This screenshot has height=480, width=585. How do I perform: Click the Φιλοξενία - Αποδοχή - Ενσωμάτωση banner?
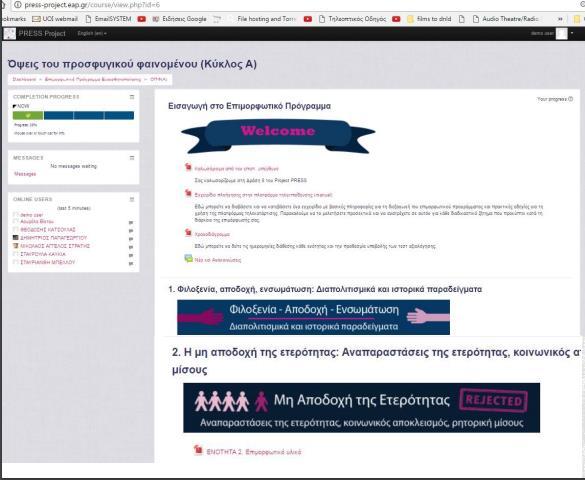(313, 317)
